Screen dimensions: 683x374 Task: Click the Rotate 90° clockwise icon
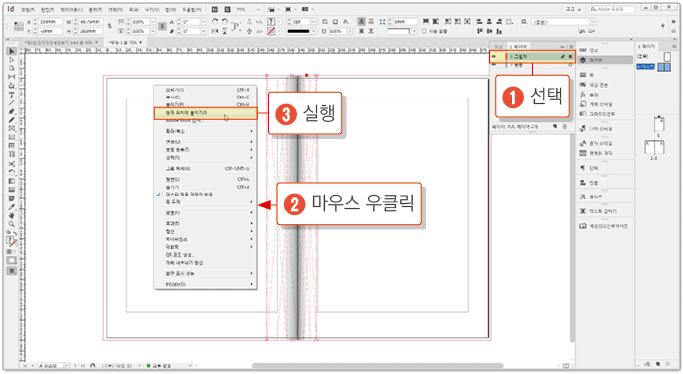point(215,21)
